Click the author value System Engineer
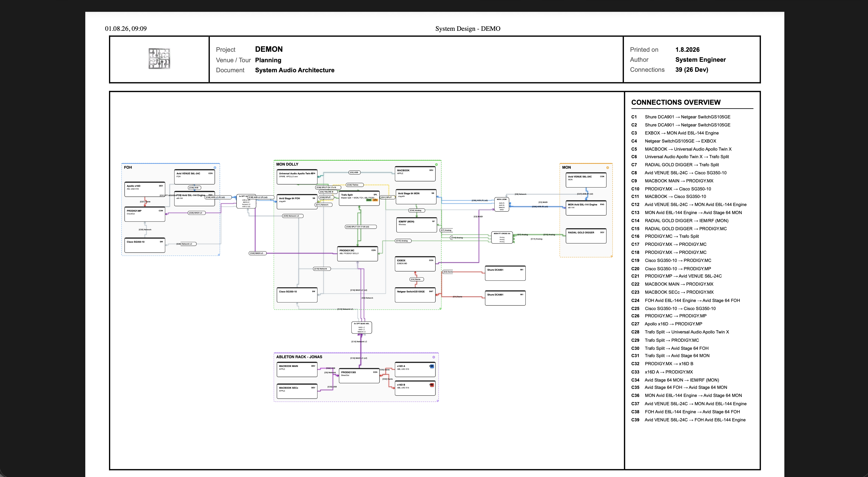This screenshot has width=868, height=477. [701, 60]
